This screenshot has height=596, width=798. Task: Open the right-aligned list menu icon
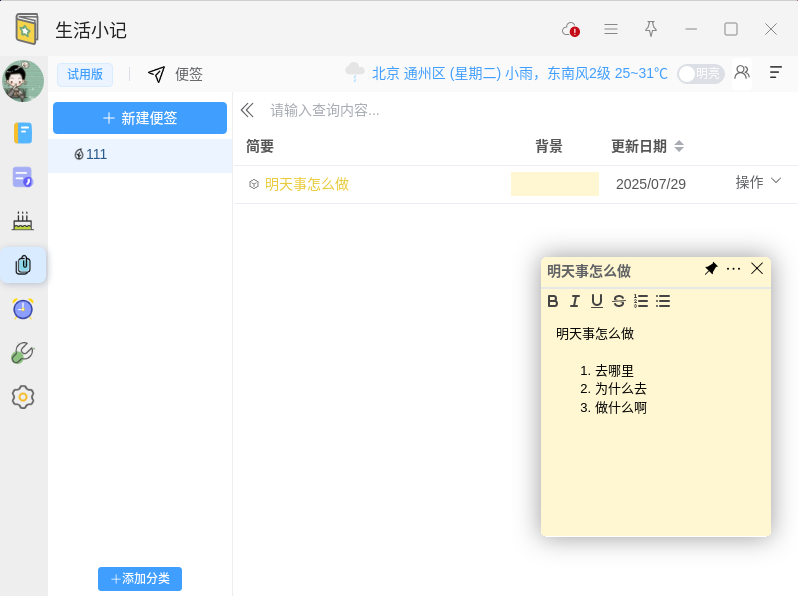[775, 72]
